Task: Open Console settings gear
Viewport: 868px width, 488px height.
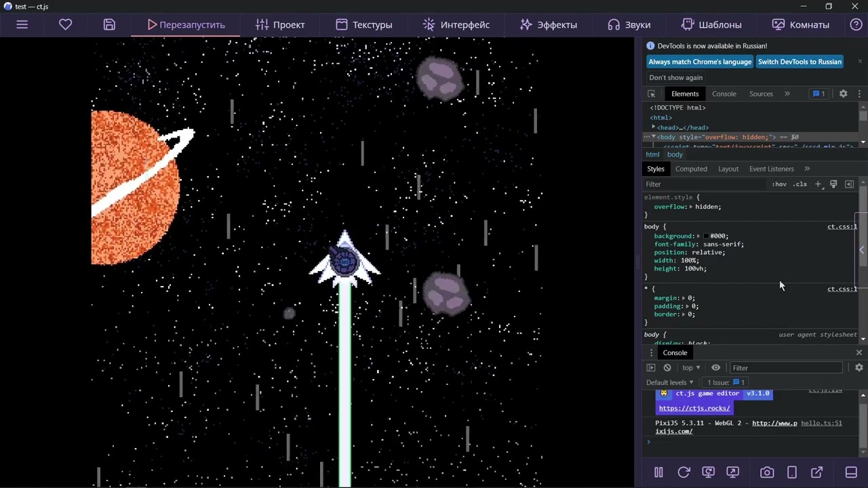Action: [859, 367]
